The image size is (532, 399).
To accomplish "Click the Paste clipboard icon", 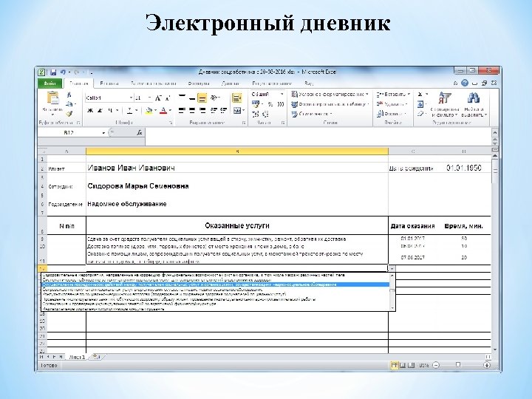I will click(52, 98).
